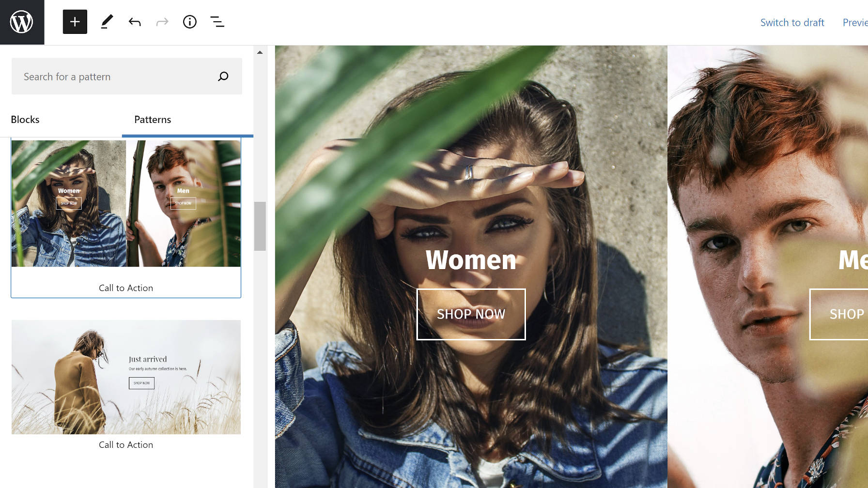Click the Call to Action label under Women/Men pattern
Screen dimensions: 868x488
point(126,288)
